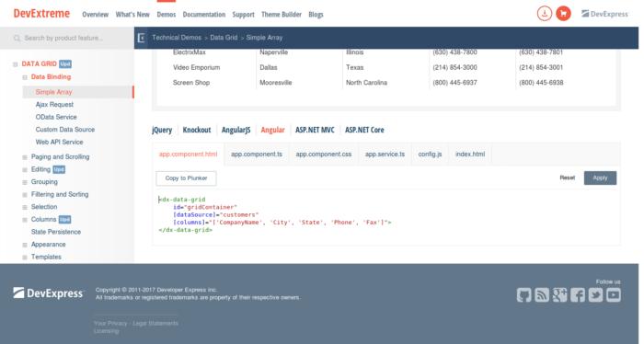Open What's New page
The image size is (644, 344).
pos(132,15)
